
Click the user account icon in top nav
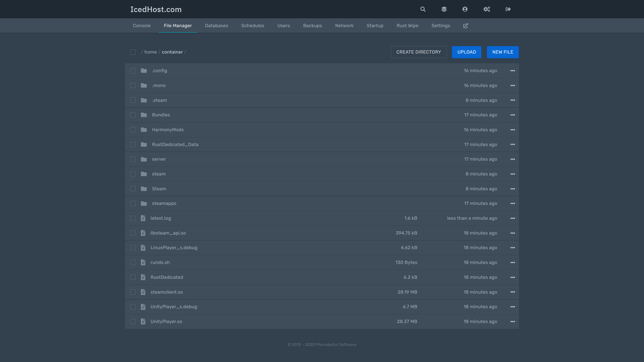pos(465,9)
